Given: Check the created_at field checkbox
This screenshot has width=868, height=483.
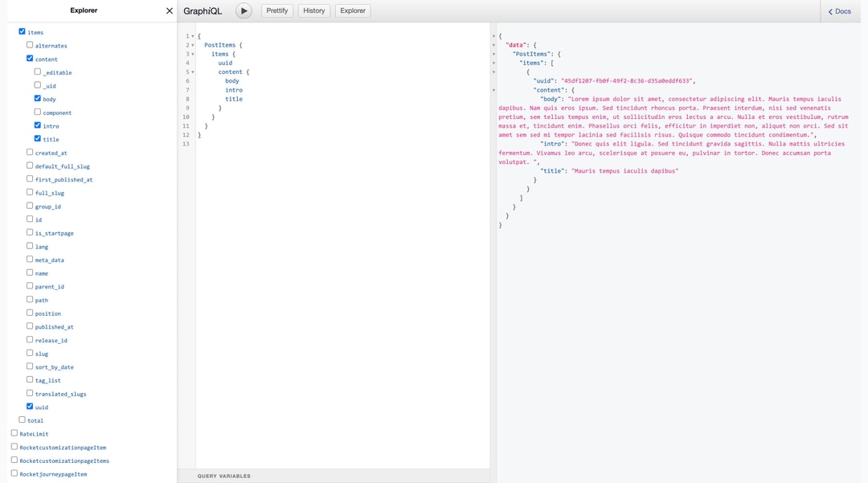Looking at the screenshot, I should tap(30, 152).
